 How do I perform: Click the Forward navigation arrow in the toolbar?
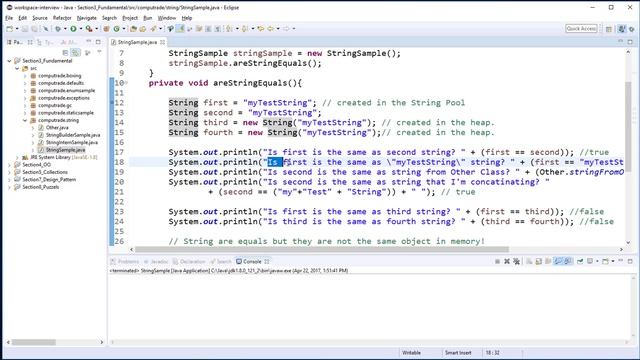click(286, 29)
